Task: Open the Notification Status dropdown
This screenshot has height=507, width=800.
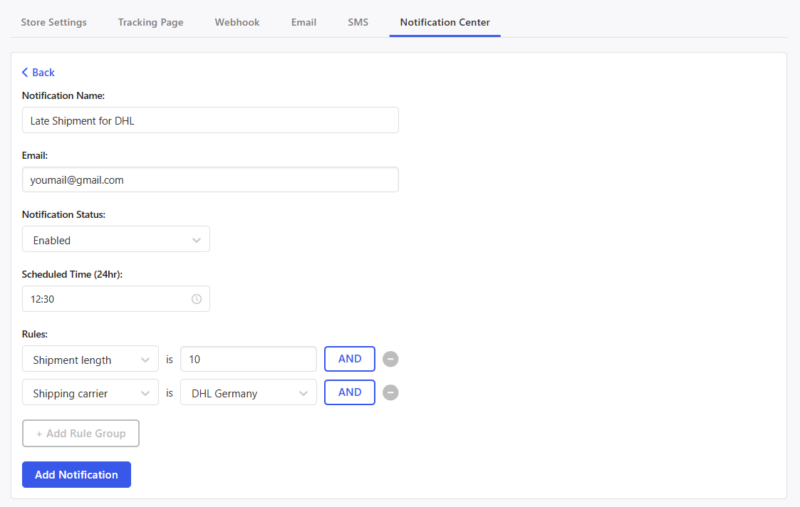Action: [x=116, y=240]
